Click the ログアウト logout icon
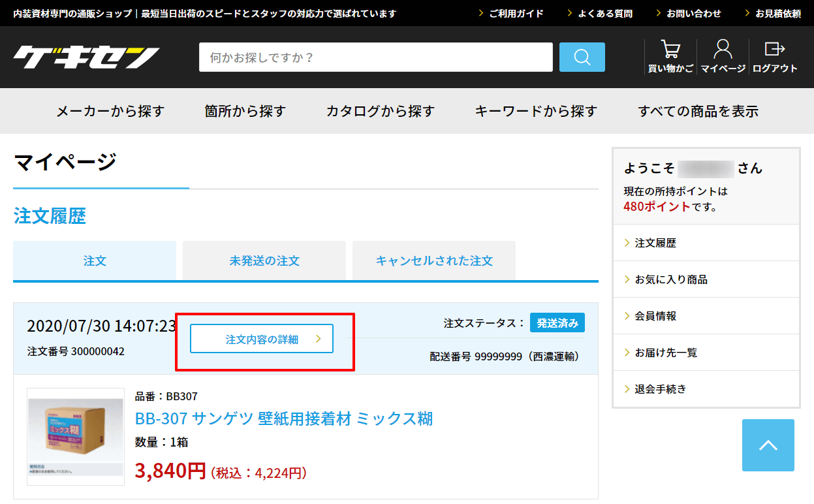814x504 pixels. pos(774,49)
